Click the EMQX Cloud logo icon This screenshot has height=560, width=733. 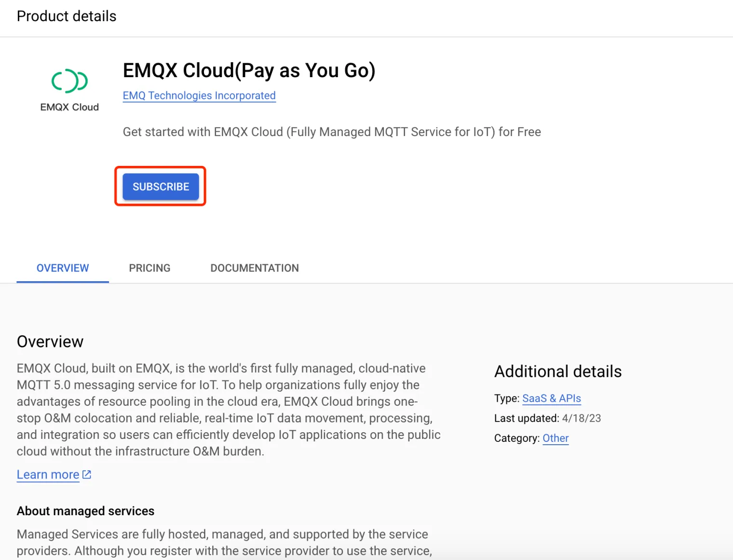[x=69, y=81]
